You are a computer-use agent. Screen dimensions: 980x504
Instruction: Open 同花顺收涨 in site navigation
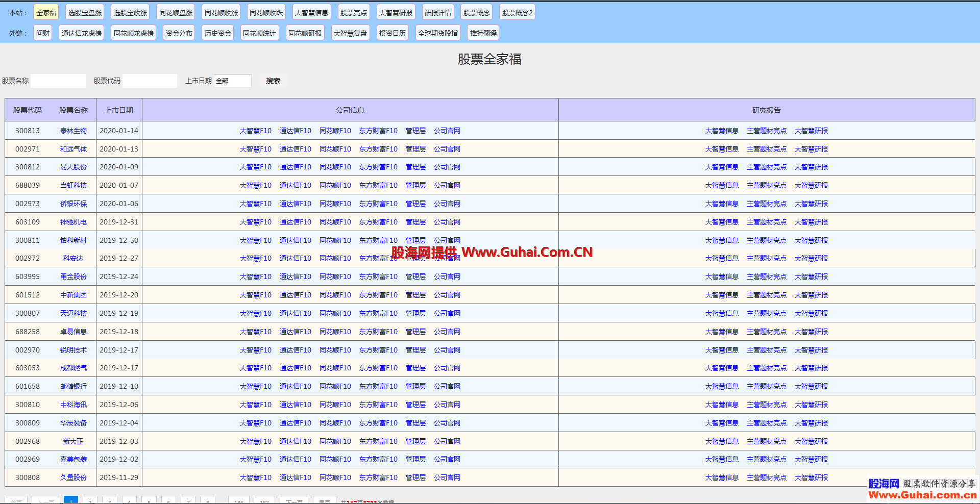pos(221,13)
